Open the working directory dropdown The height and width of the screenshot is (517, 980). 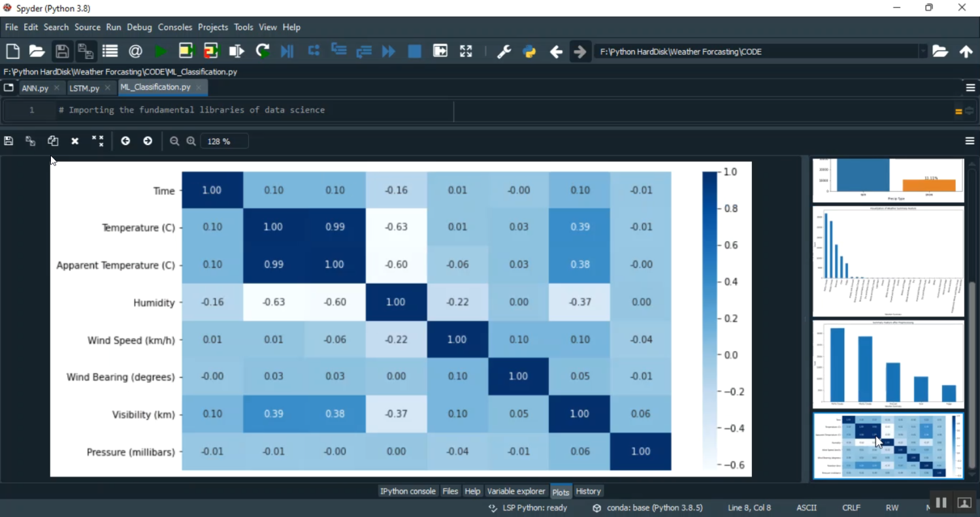click(924, 51)
